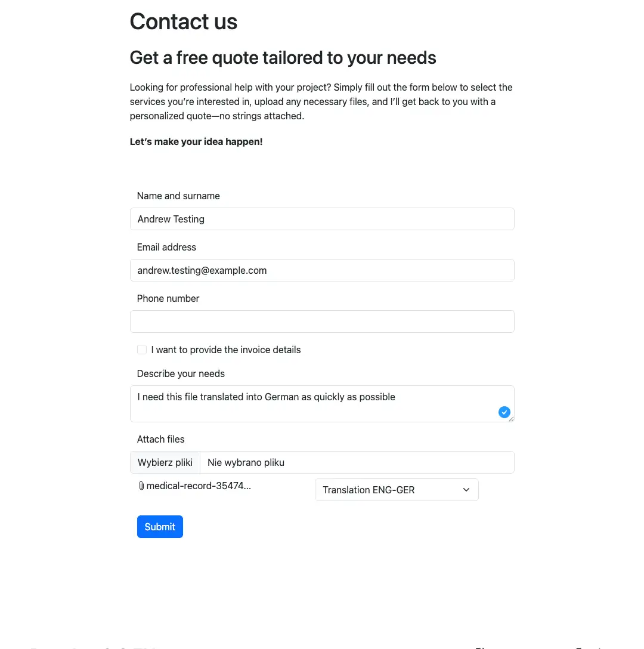
Task: Tick the invoice details checkbox
Action: point(141,350)
